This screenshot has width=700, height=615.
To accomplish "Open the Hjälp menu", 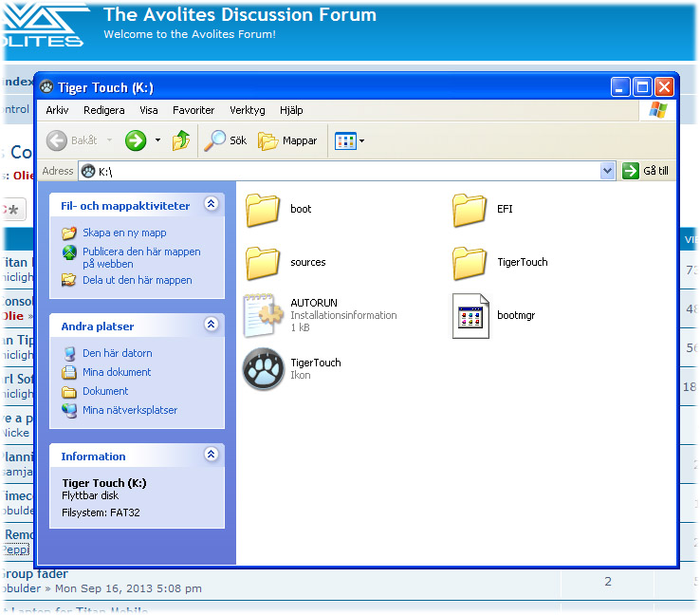I will coord(291,110).
